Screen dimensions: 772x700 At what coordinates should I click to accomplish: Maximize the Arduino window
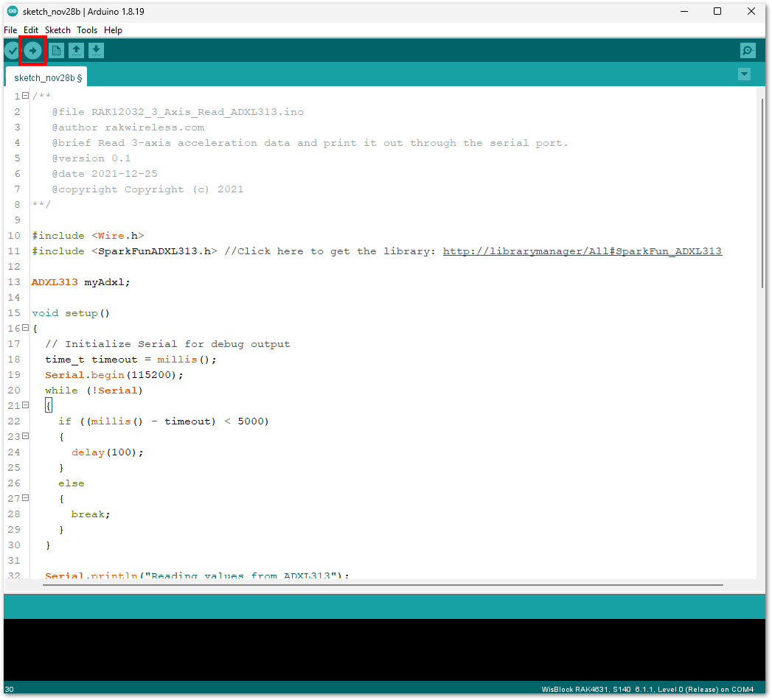(x=717, y=11)
